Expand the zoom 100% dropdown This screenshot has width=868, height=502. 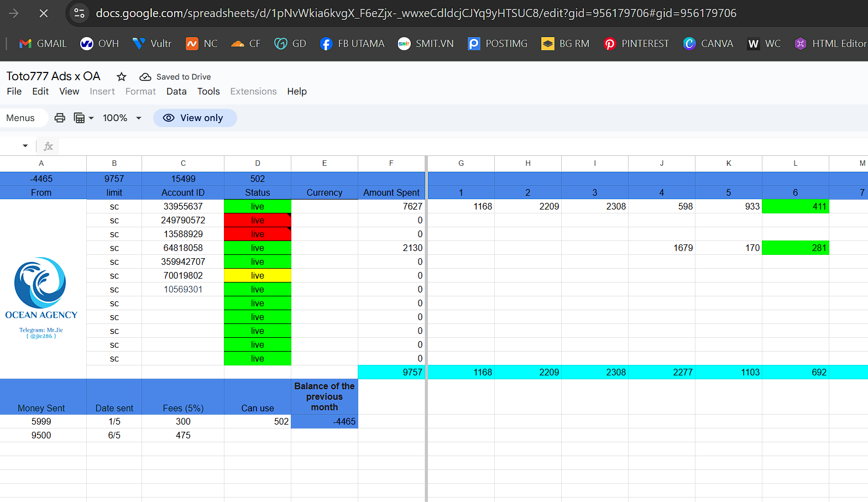point(122,118)
